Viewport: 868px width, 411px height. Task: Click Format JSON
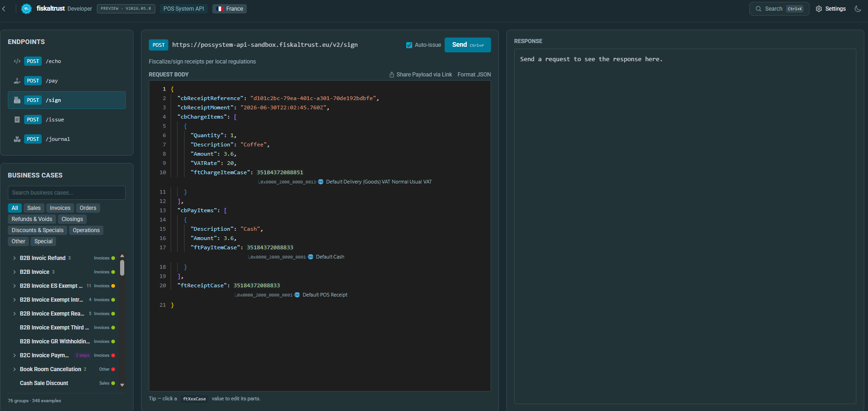474,75
